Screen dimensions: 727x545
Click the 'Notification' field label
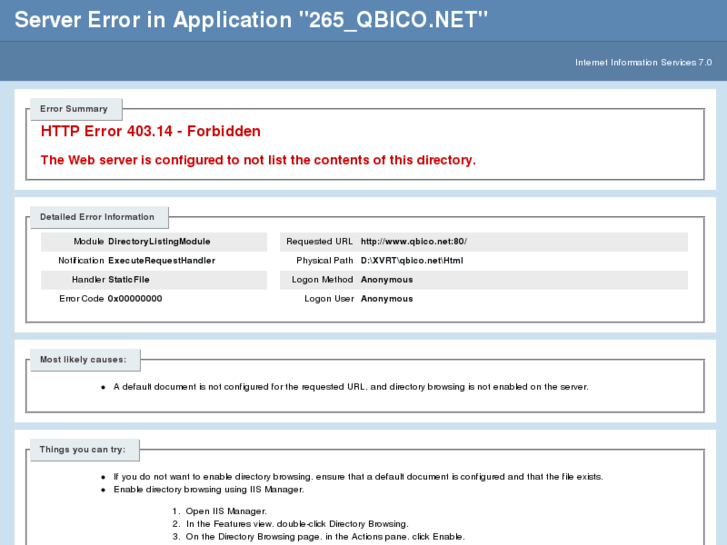pyautogui.click(x=81, y=261)
